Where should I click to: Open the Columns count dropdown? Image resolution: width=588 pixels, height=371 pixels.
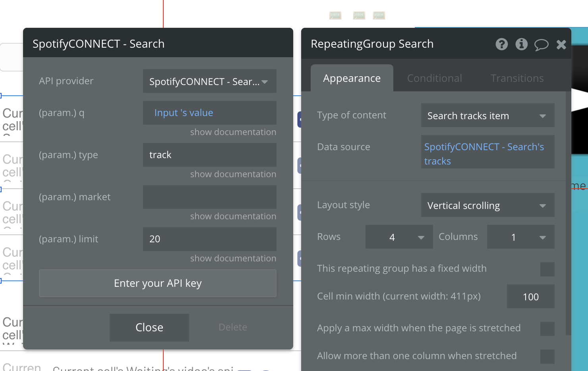pos(521,237)
